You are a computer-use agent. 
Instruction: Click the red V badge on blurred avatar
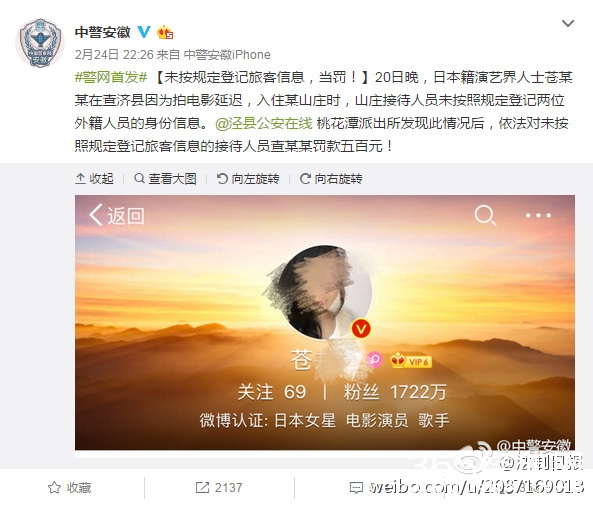pyautogui.click(x=361, y=329)
